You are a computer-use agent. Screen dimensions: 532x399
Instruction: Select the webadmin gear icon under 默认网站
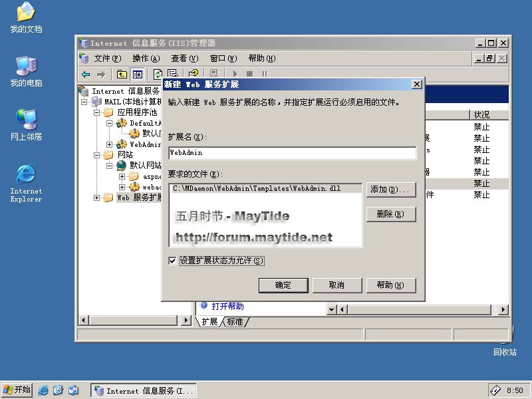pos(134,187)
